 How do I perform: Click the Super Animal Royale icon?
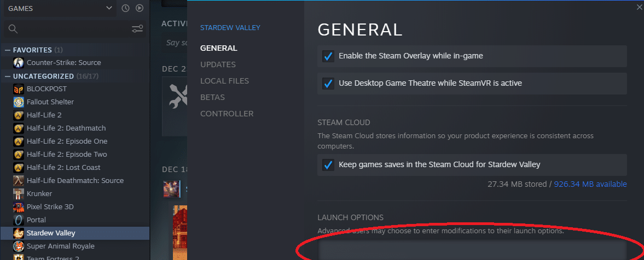[x=19, y=246]
